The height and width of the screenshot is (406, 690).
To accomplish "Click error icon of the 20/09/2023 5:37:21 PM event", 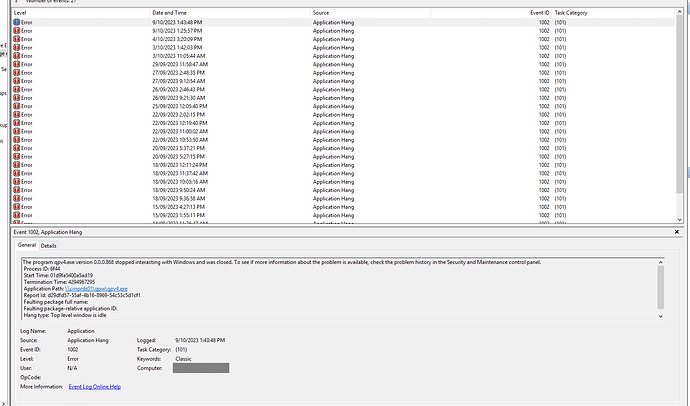I will pyautogui.click(x=17, y=148).
